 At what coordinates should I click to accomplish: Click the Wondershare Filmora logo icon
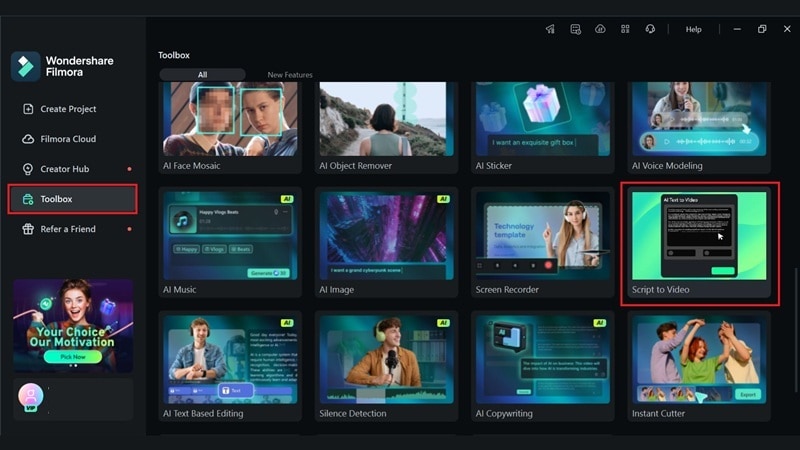pyautogui.click(x=26, y=66)
